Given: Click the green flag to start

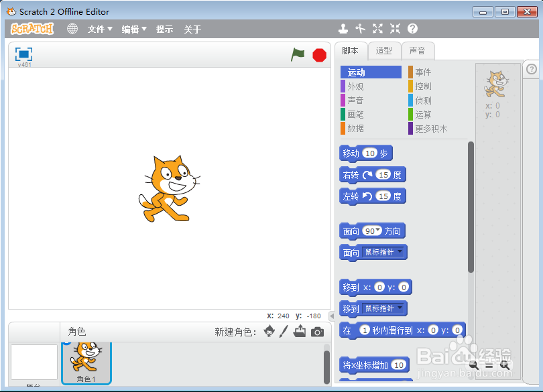Looking at the screenshot, I should 298,55.
